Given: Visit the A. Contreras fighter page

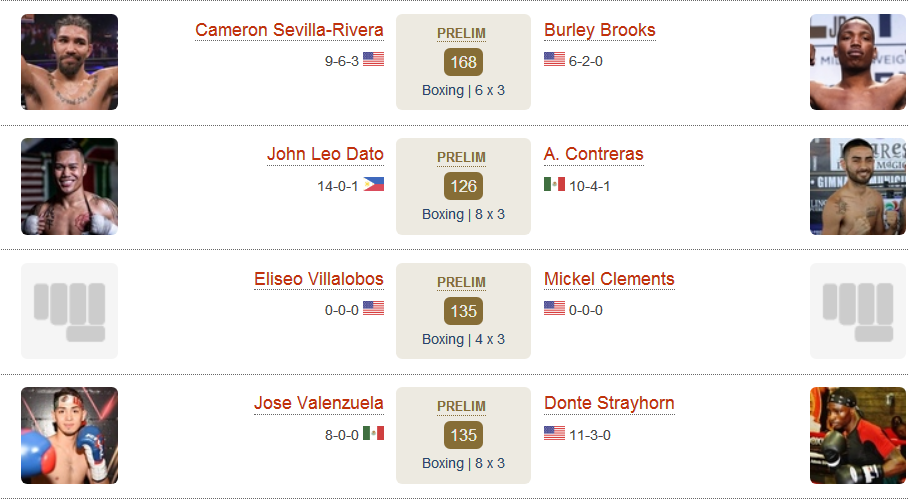Looking at the screenshot, I should [593, 154].
